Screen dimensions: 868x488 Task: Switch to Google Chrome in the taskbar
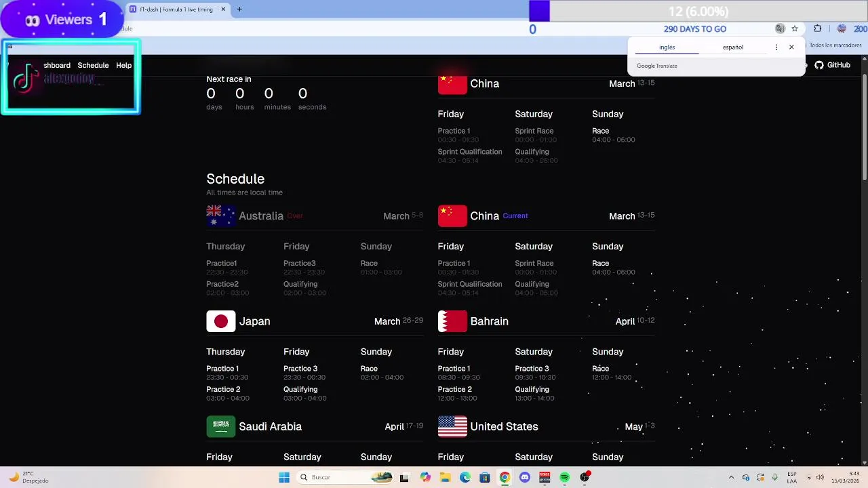click(x=505, y=477)
